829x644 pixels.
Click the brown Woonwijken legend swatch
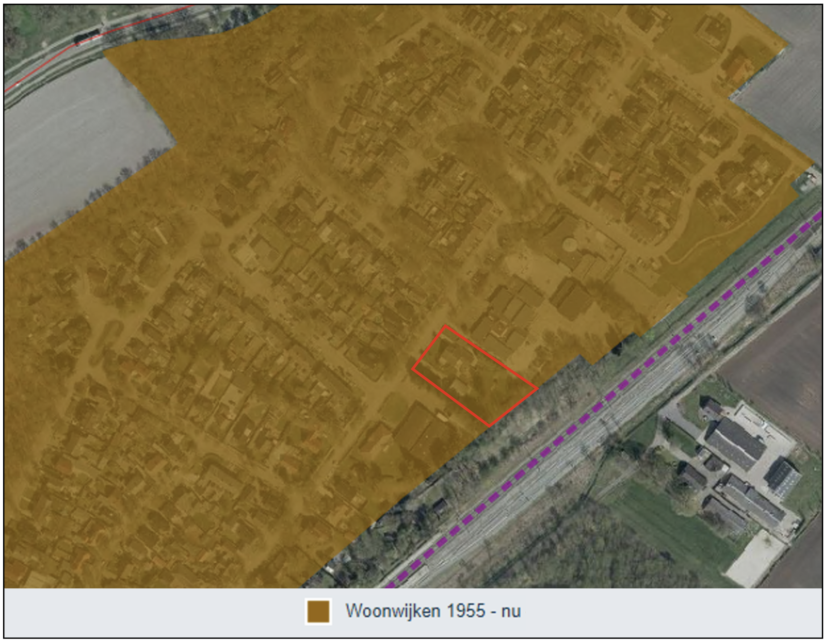click(318, 611)
